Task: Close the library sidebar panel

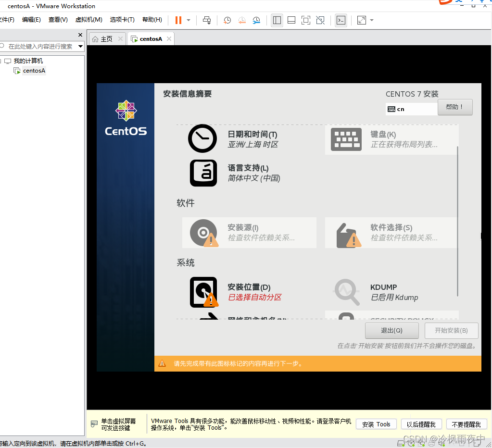Action: [80, 35]
